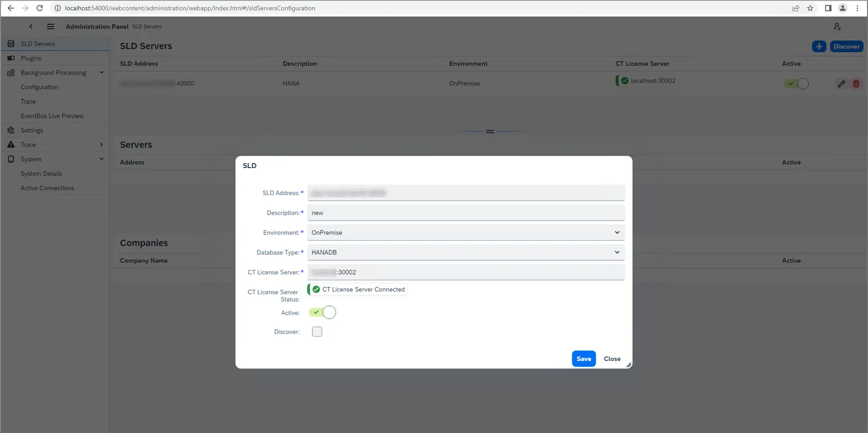Screen dimensions: 868x433
Task: Click the Discover button
Action: (846, 47)
